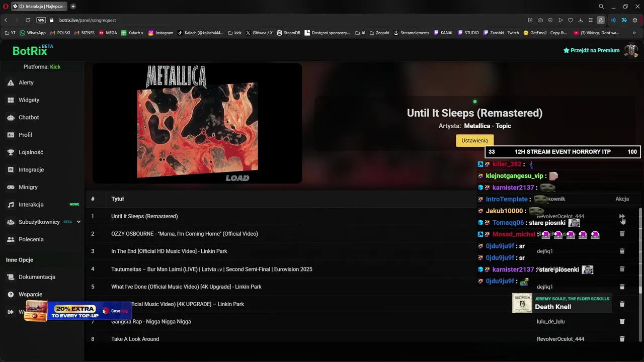Open Wsparcie help page
The height and width of the screenshot is (362, 644).
(x=30, y=294)
